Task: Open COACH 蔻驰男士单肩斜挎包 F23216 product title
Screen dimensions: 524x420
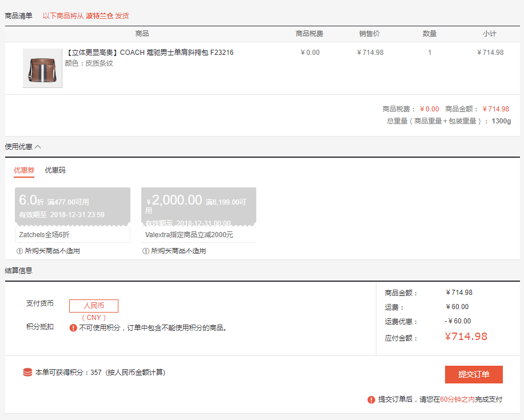Action: click(149, 53)
